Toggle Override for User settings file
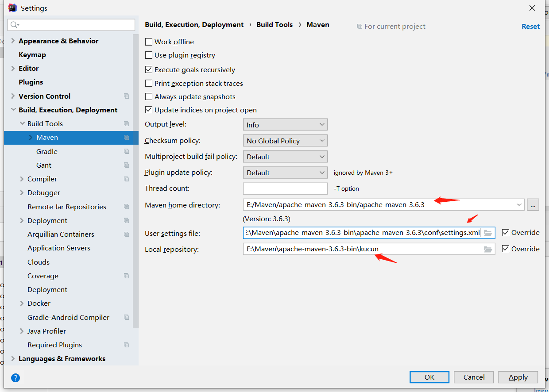549x392 pixels. (x=506, y=232)
